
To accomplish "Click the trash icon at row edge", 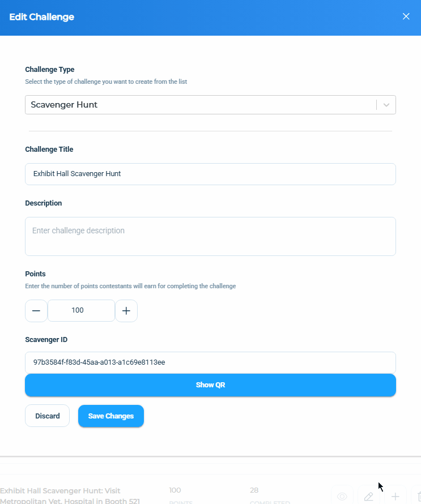I will click(418, 496).
